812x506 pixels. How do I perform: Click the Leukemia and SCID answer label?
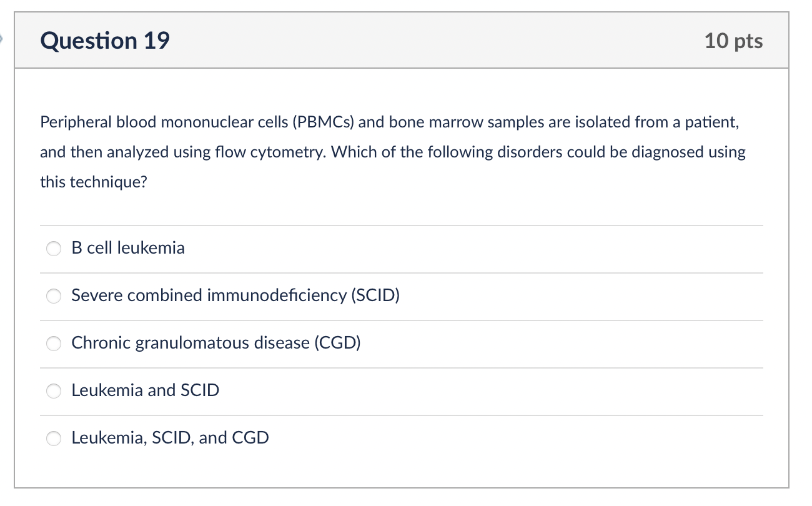[x=145, y=390]
